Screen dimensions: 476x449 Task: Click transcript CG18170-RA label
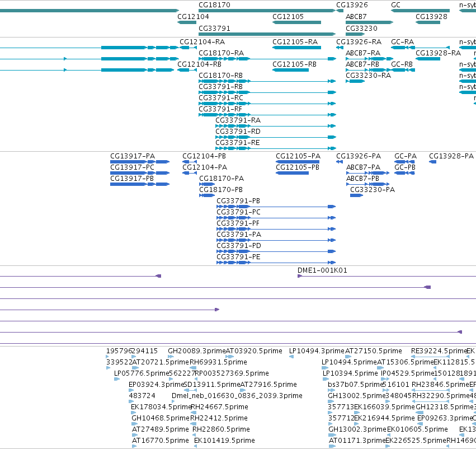(x=221, y=53)
